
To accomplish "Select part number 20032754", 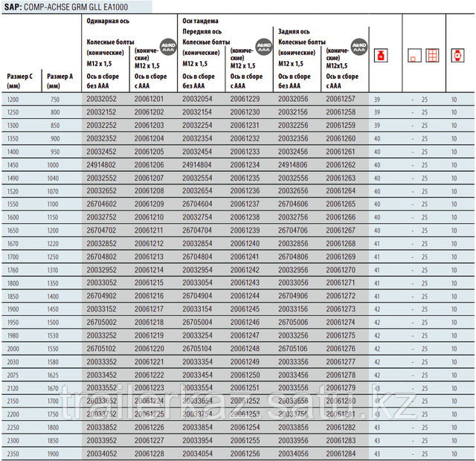I will click(197, 217).
